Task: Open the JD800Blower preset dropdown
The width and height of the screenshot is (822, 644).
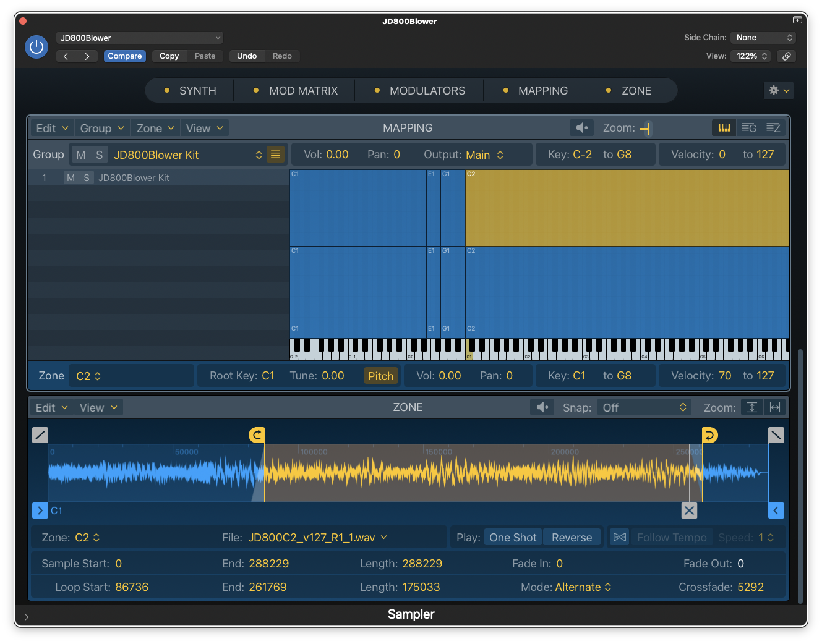Action: point(140,38)
